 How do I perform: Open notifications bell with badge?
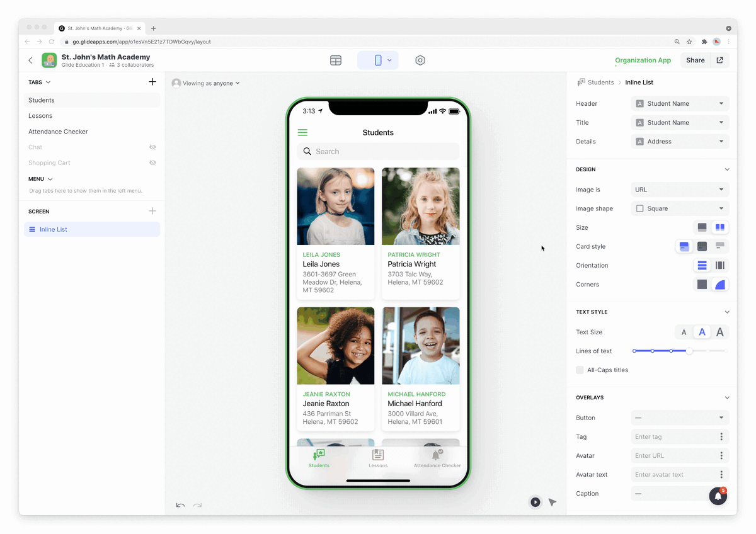click(718, 496)
